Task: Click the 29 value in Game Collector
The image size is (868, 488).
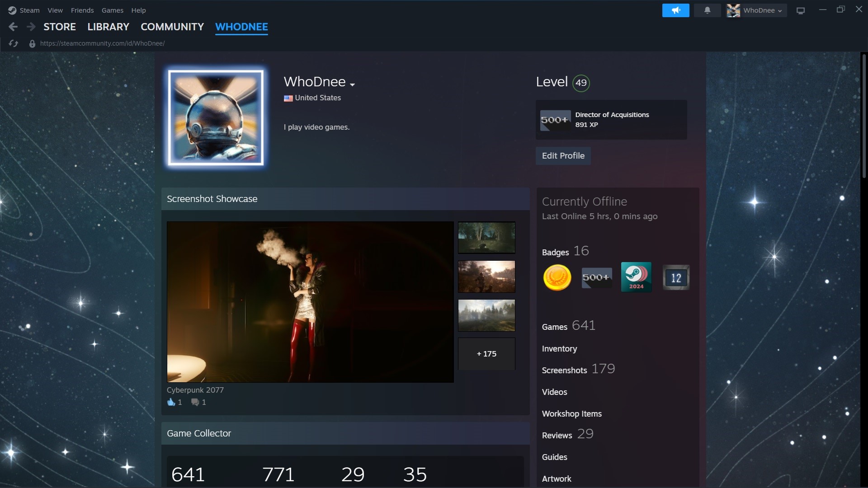Action: coord(353,474)
